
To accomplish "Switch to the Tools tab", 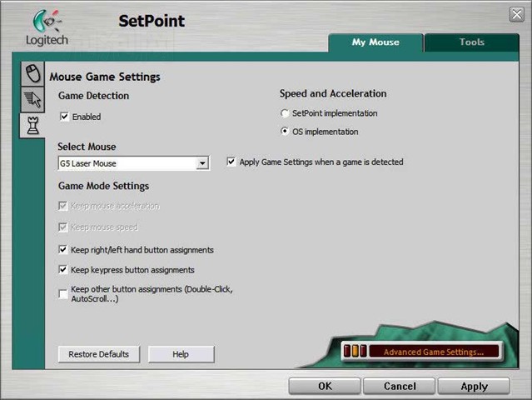I will 471,42.
